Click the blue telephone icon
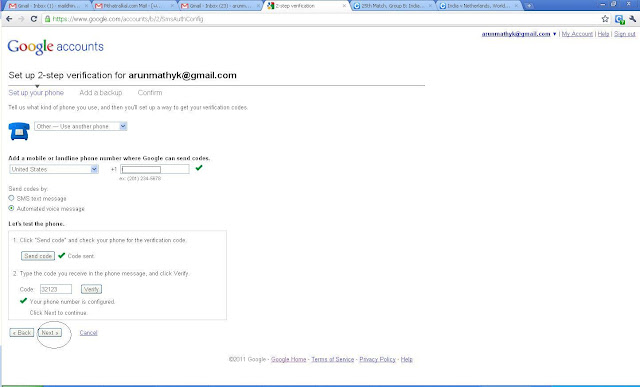The image size is (640, 387). (x=19, y=131)
